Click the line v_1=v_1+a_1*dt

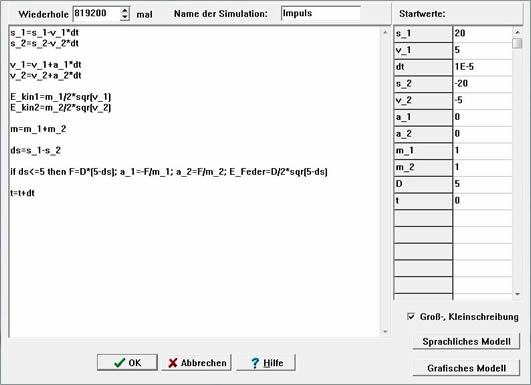click(x=46, y=65)
